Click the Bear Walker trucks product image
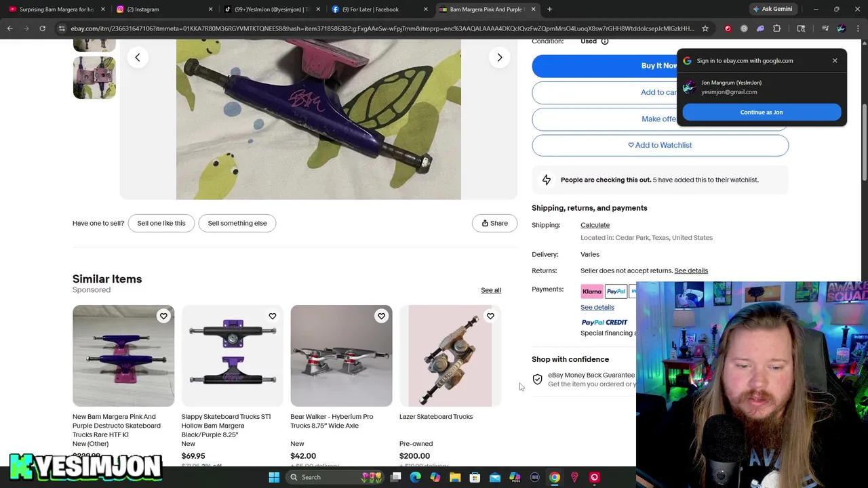This screenshot has width=868, height=488. pyautogui.click(x=341, y=356)
